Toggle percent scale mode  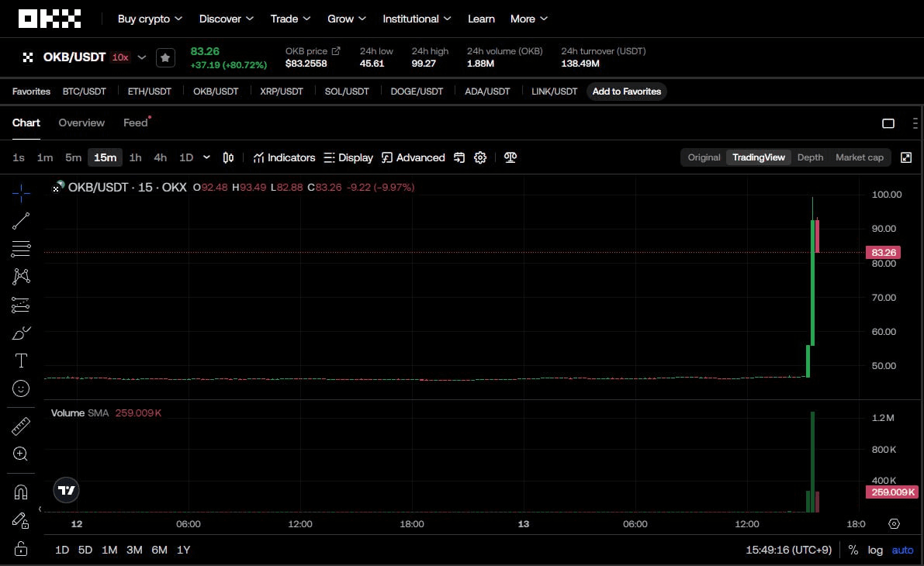pos(853,550)
